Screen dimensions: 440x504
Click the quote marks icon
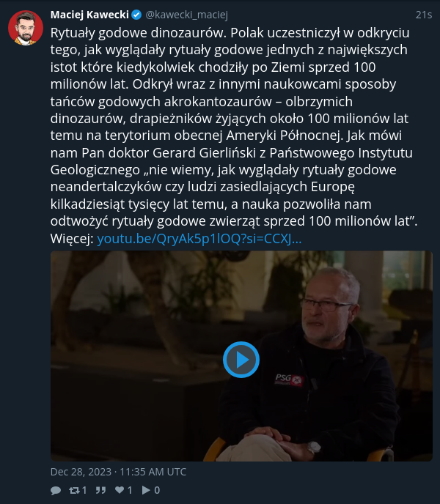click(100, 490)
